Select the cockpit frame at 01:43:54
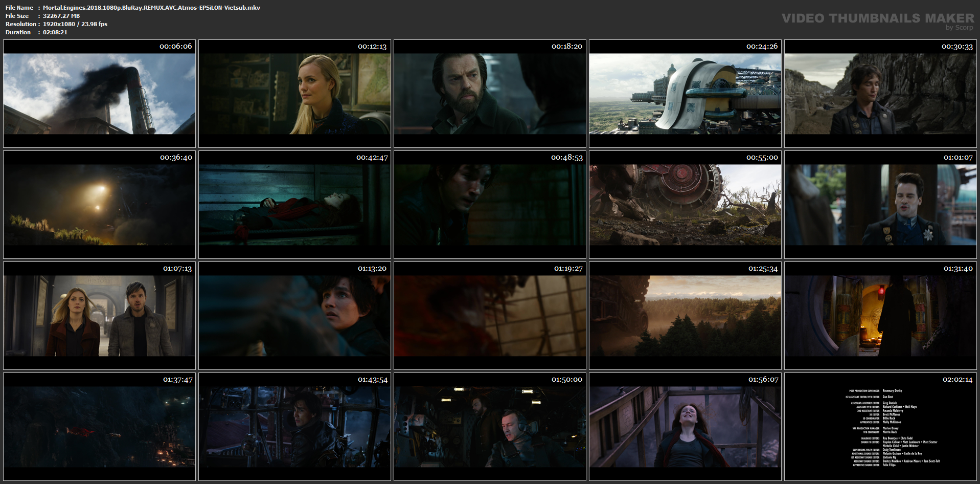 tap(294, 427)
